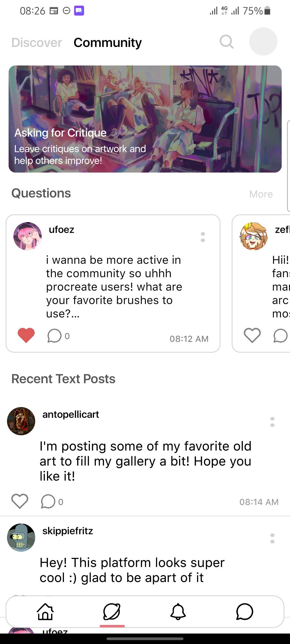Tap the planet Community icon in bottom bar

coord(112,612)
